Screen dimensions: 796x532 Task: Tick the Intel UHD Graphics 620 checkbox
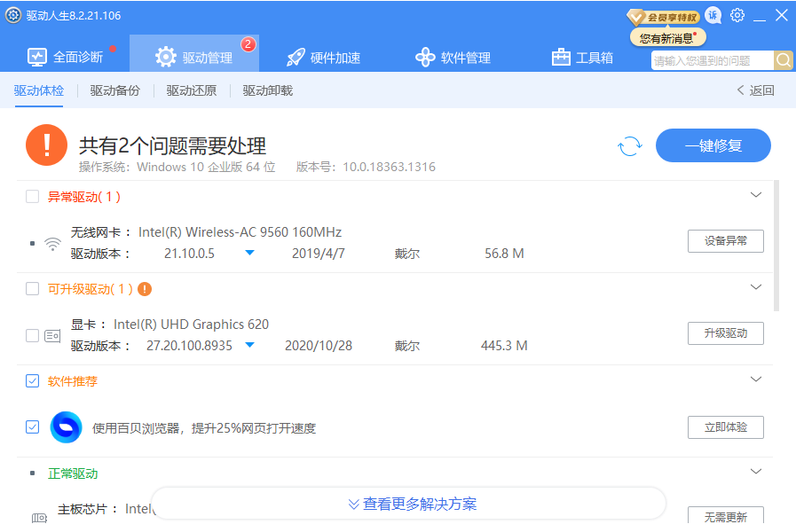tap(33, 336)
